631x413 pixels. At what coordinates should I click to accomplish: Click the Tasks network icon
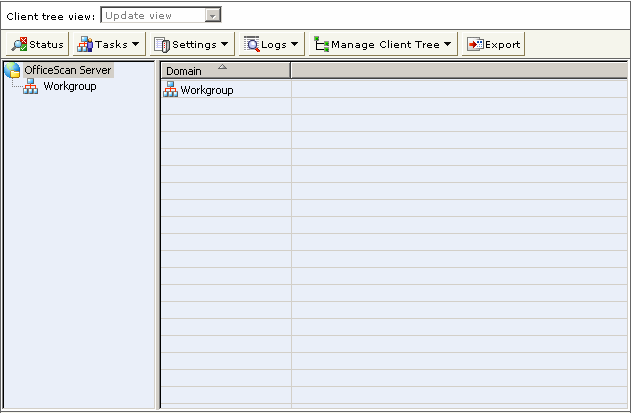[x=85, y=44]
